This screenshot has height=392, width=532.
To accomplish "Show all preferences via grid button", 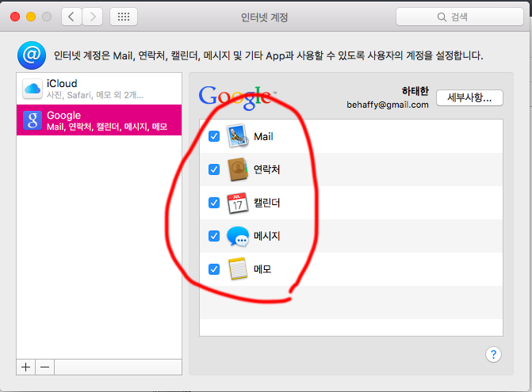I will [x=124, y=17].
